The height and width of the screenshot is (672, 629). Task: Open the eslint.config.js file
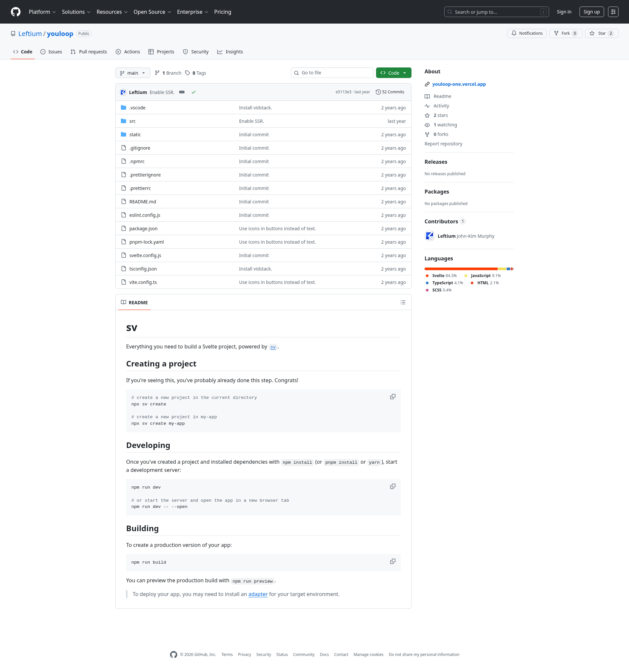[145, 215]
